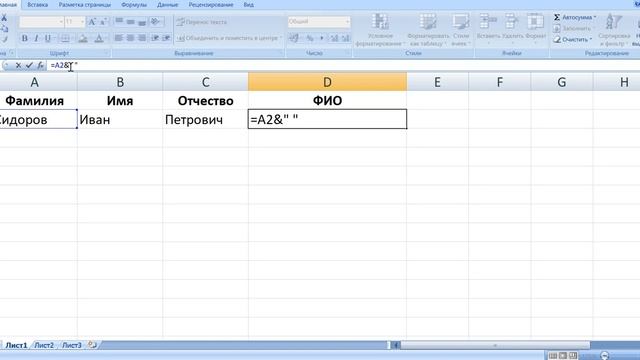Select cell containing Иван
640x360 pixels.
[120, 120]
